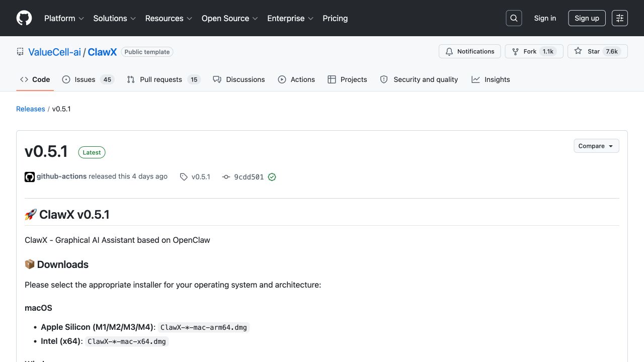Click the Discussions speech bubble icon
This screenshot has width=644, height=362.
click(x=217, y=79)
